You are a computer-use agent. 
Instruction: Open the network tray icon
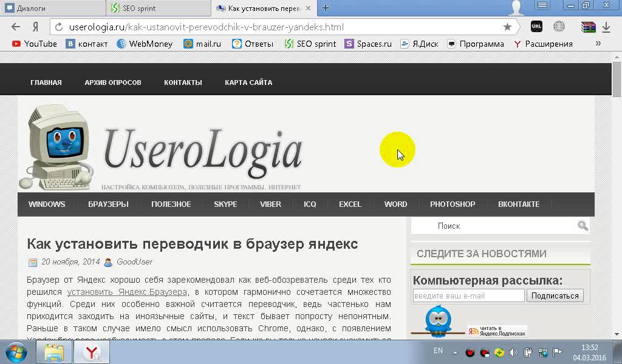pyautogui.click(x=542, y=352)
